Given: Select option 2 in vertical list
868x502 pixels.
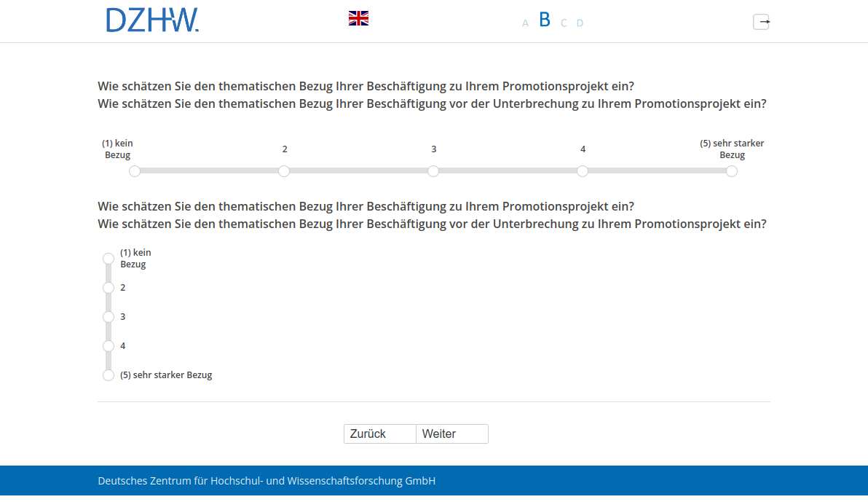Looking at the screenshot, I should pyautogui.click(x=108, y=288).
